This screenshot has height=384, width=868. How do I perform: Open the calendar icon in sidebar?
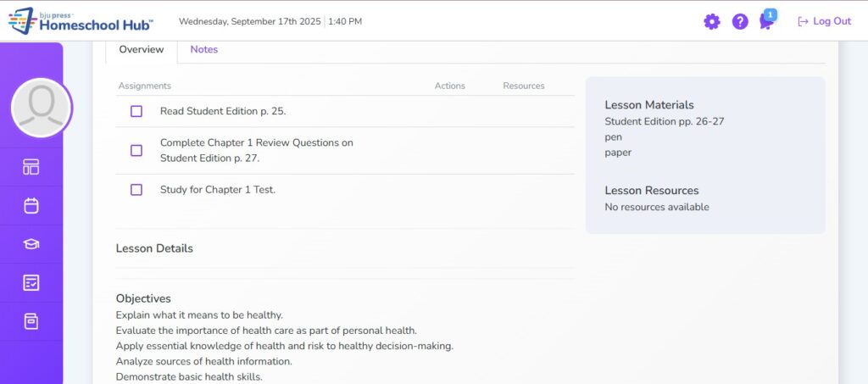[31, 205]
